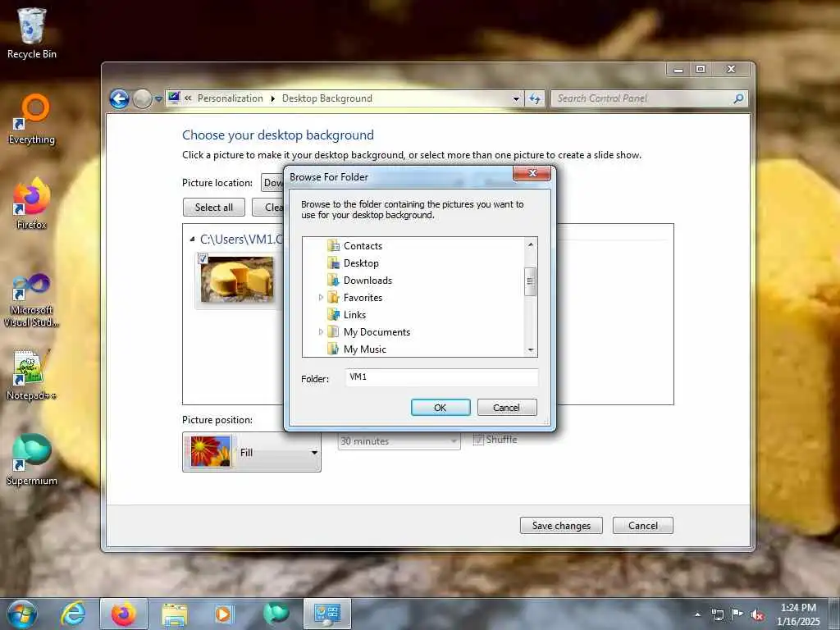The height and width of the screenshot is (630, 840).
Task: Click the search magnifier in Control Panel
Action: [x=739, y=98]
